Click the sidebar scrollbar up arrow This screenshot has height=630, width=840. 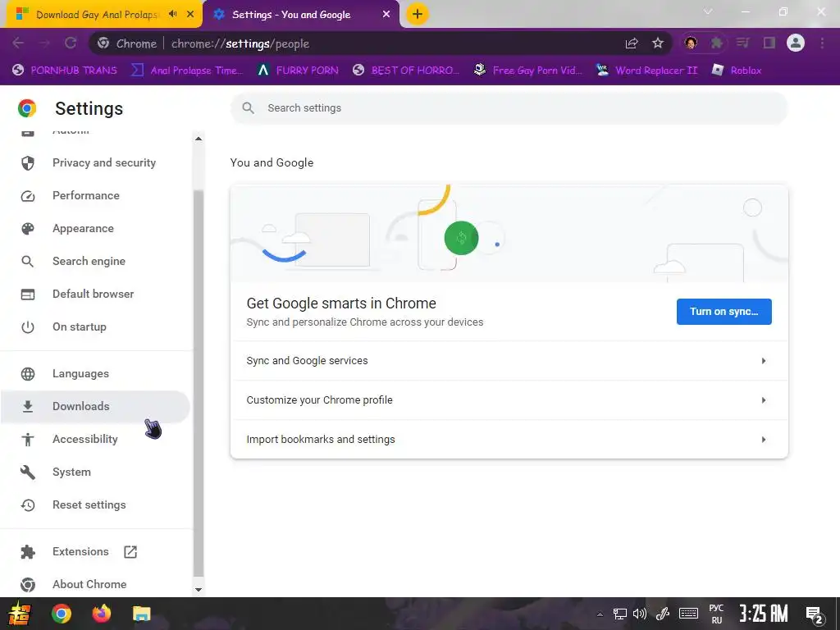(x=199, y=139)
